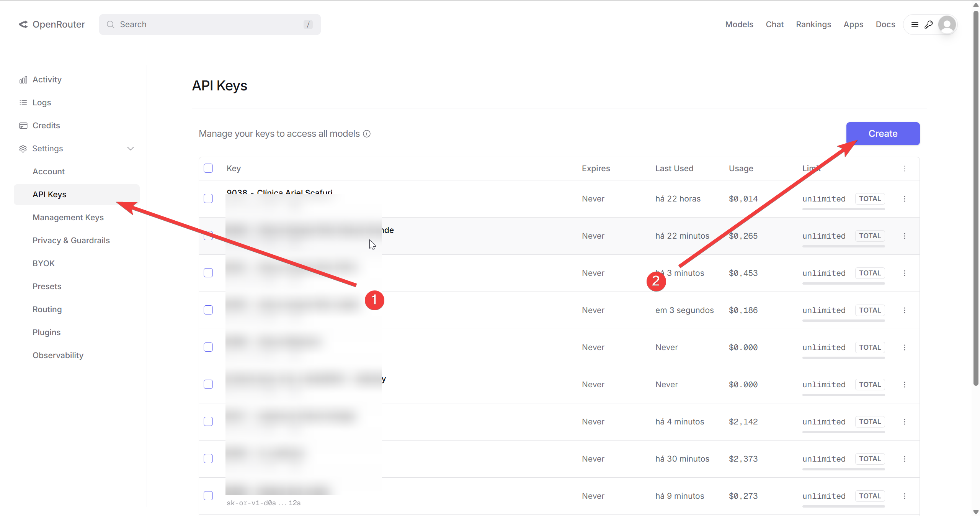The height and width of the screenshot is (516, 980).
Task: Click into the Search input field
Action: (x=210, y=25)
